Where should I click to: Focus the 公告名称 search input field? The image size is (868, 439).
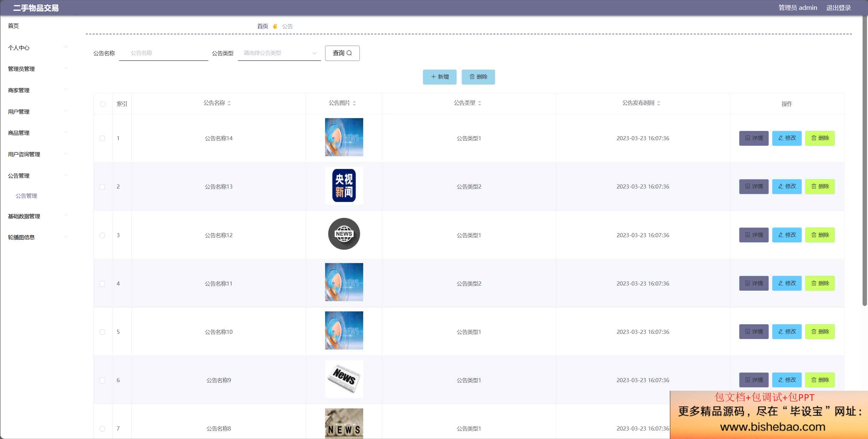(164, 53)
